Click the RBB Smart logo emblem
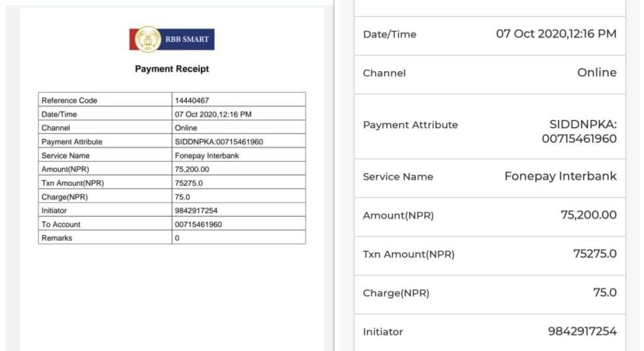Viewport: 644px width, 351px height. click(x=148, y=40)
